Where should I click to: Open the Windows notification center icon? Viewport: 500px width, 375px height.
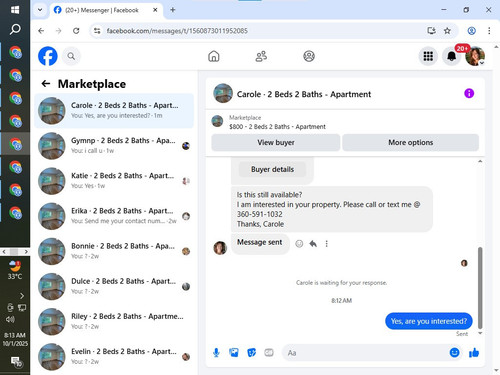pyautogui.click(x=16, y=361)
